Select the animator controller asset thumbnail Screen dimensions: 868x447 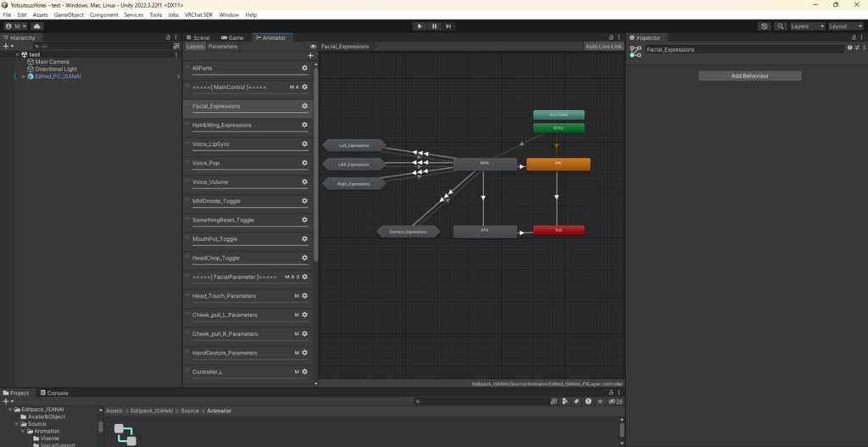pyautogui.click(x=125, y=435)
